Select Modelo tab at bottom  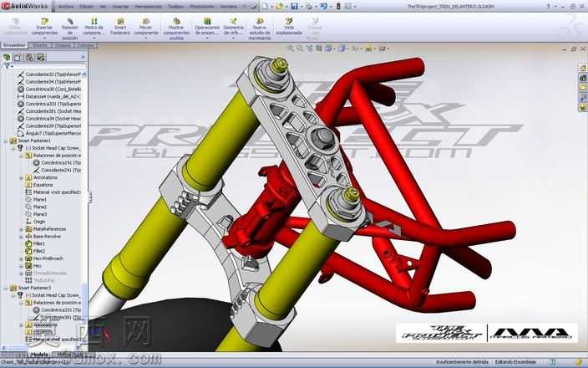39,354
